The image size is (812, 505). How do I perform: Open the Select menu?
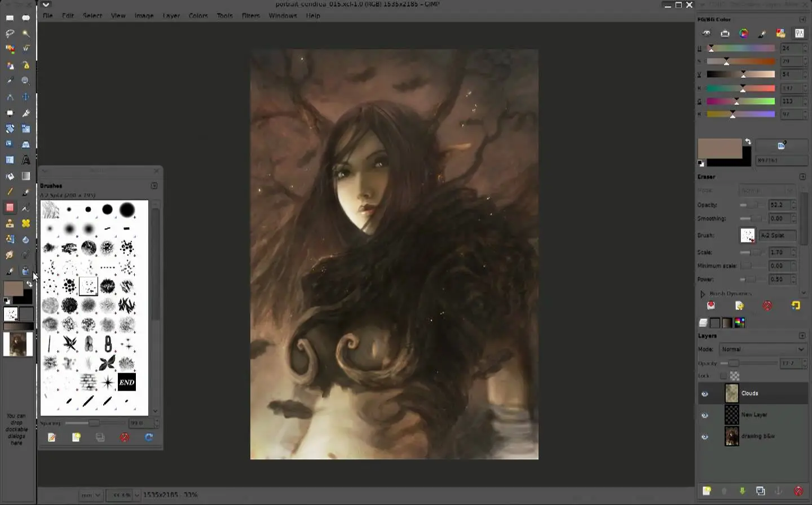(92, 16)
